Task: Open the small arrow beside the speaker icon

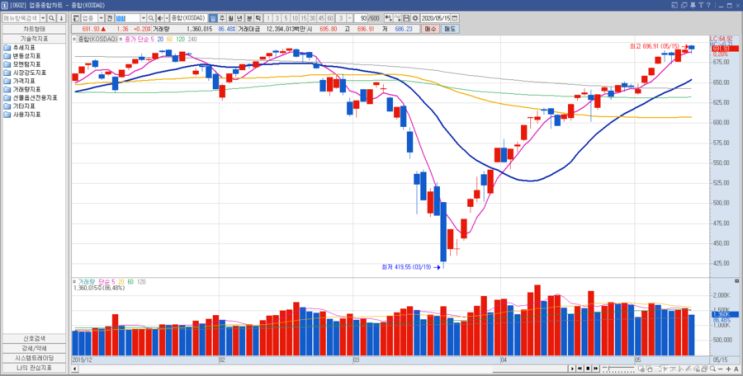Action: [167, 18]
